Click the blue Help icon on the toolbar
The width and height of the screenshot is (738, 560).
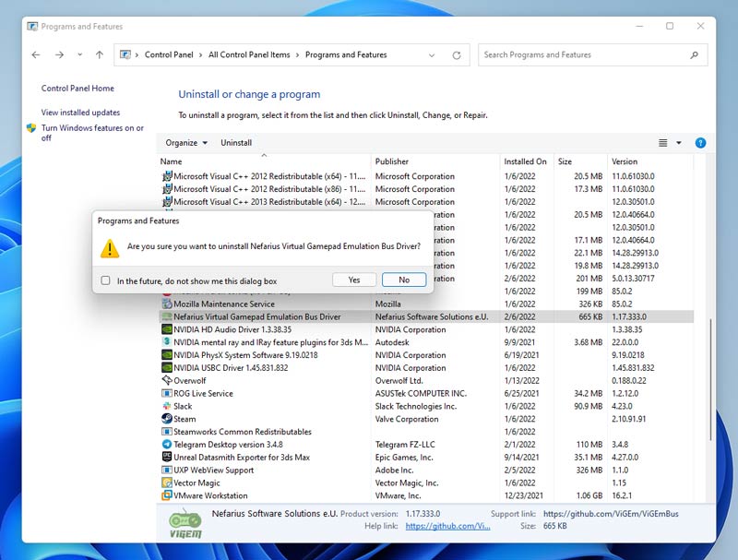coord(700,143)
